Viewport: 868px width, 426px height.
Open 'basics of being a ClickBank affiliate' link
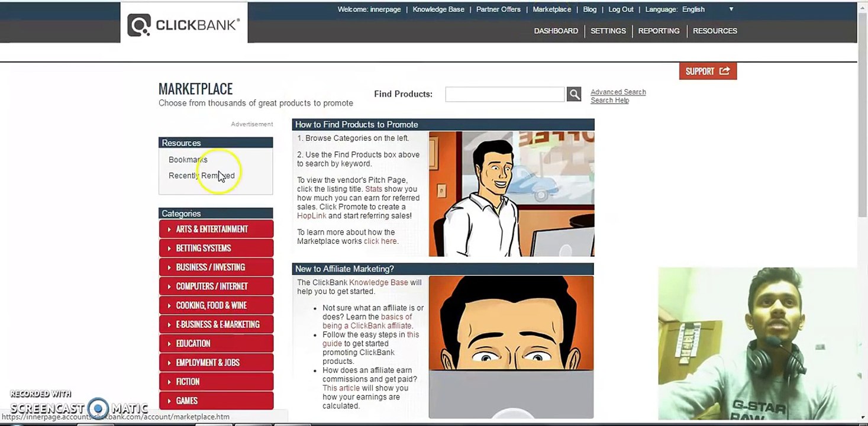pyautogui.click(x=367, y=321)
